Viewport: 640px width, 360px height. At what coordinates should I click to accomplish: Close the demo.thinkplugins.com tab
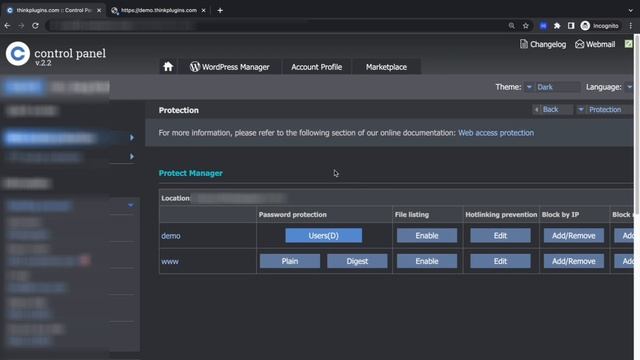point(203,11)
